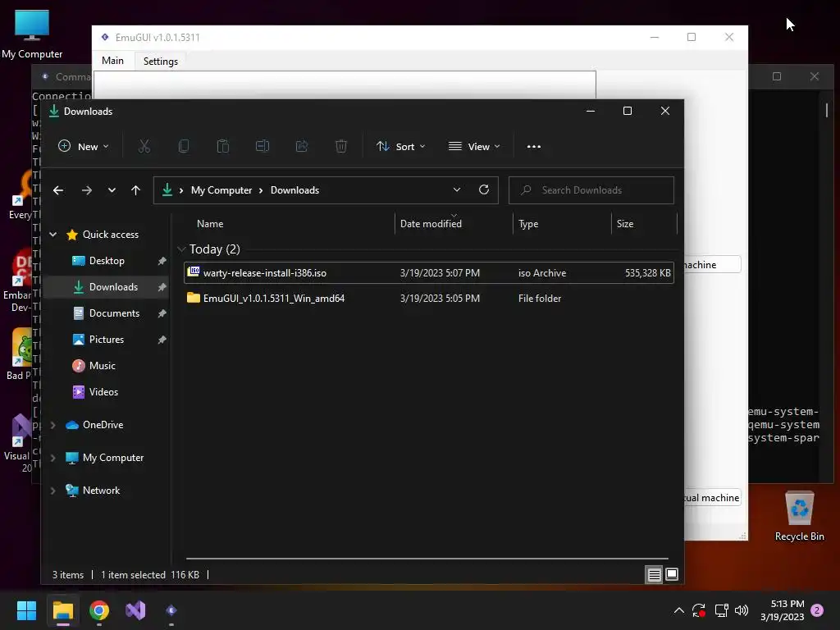
Task: Select Documents in Quick access
Action: point(106,313)
